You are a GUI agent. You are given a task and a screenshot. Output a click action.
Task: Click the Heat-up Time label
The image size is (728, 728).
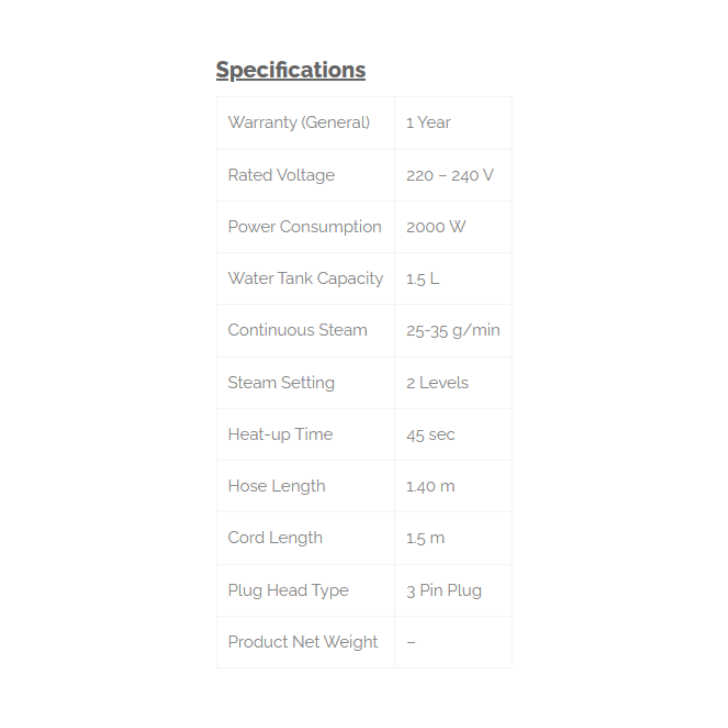280,434
